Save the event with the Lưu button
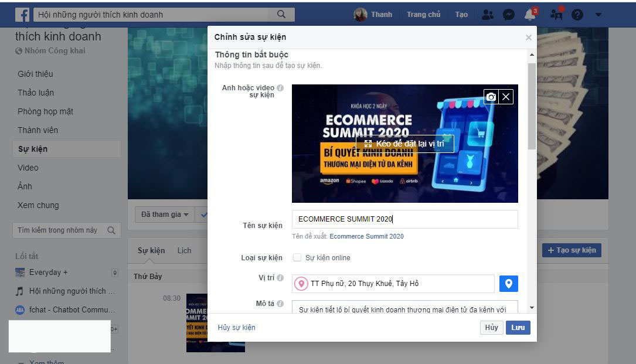The image size is (636, 364). (518, 328)
